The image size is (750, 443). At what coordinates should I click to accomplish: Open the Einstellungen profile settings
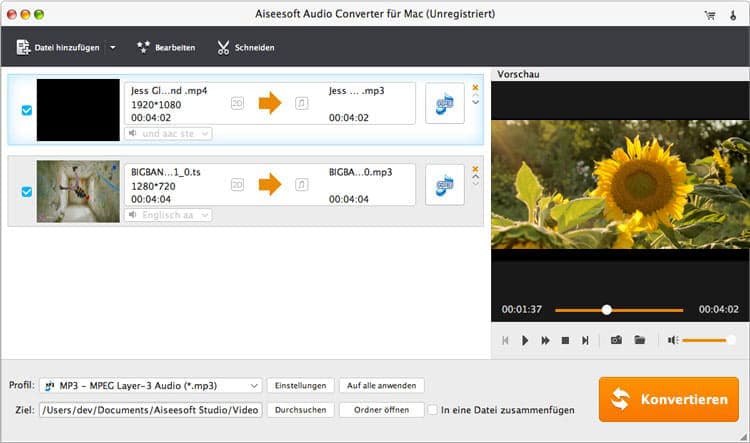click(300, 386)
